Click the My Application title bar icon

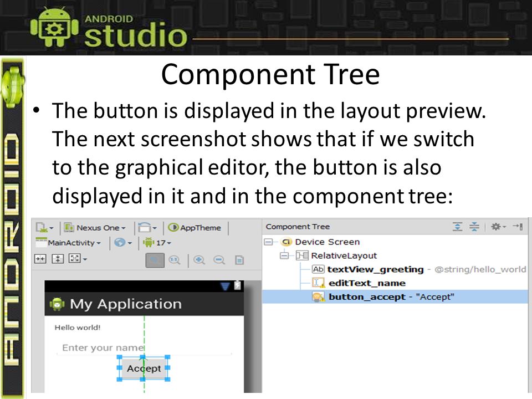coord(57,304)
